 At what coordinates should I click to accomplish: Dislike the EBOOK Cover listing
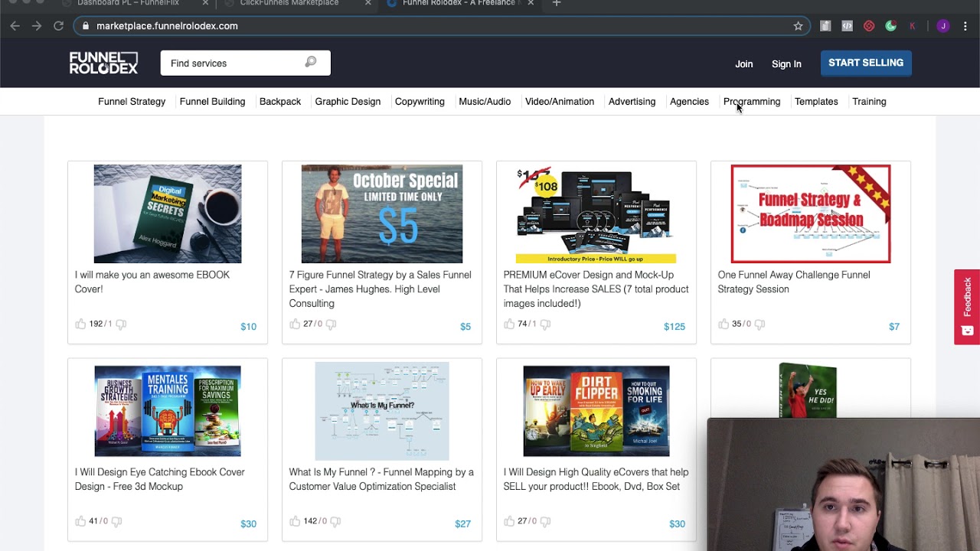coord(120,324)
